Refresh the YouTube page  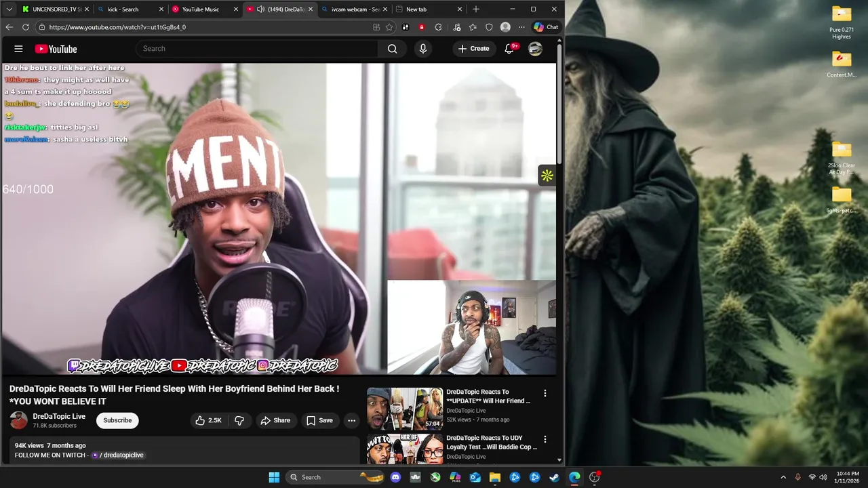[26, 27]
